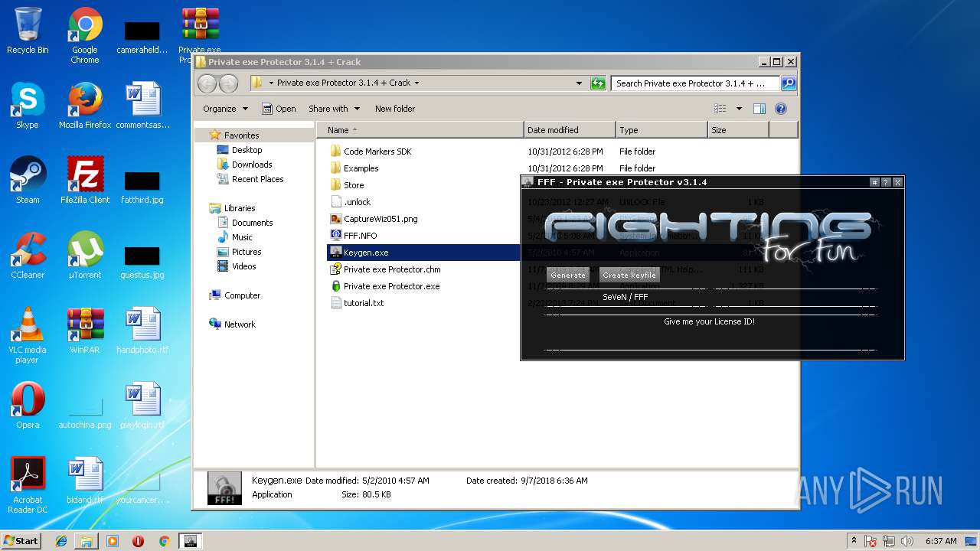Open Internet Explorer from the taskbar
Screen dimensions: 980x551
tap(61, 541)
